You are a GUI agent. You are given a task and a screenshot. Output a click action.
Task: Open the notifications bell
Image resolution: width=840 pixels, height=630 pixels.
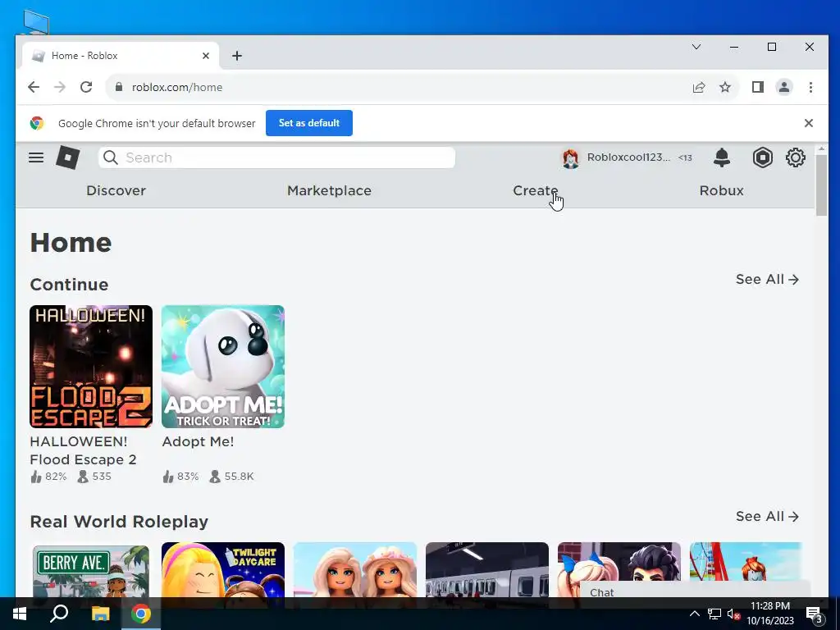pyautogui.click(x=722, y=157)
